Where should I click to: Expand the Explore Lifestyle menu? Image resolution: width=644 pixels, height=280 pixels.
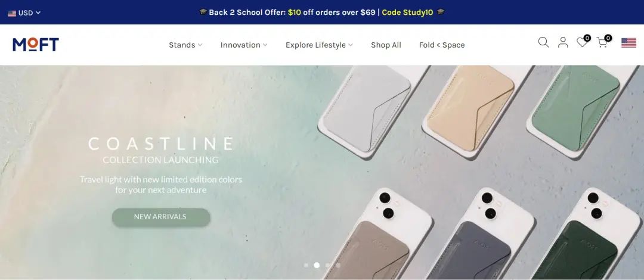click(319, 45)
